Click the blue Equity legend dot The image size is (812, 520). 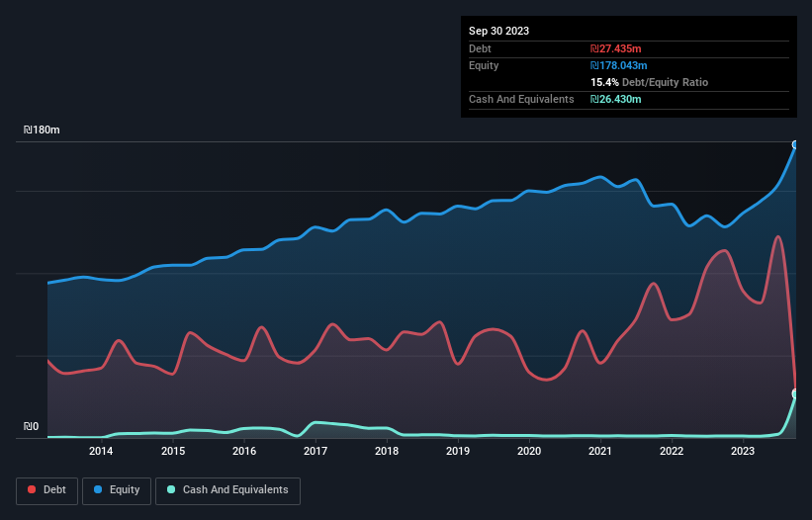coord(99,490)
